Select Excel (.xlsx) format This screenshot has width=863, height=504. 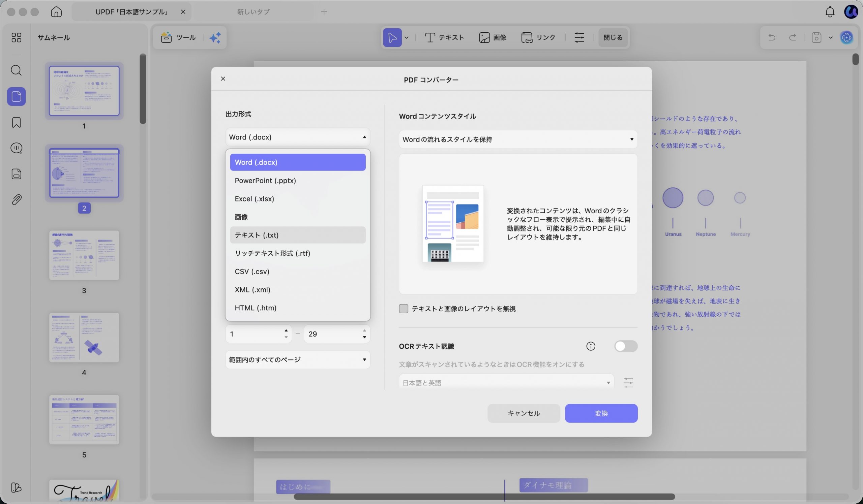point(298,199)
